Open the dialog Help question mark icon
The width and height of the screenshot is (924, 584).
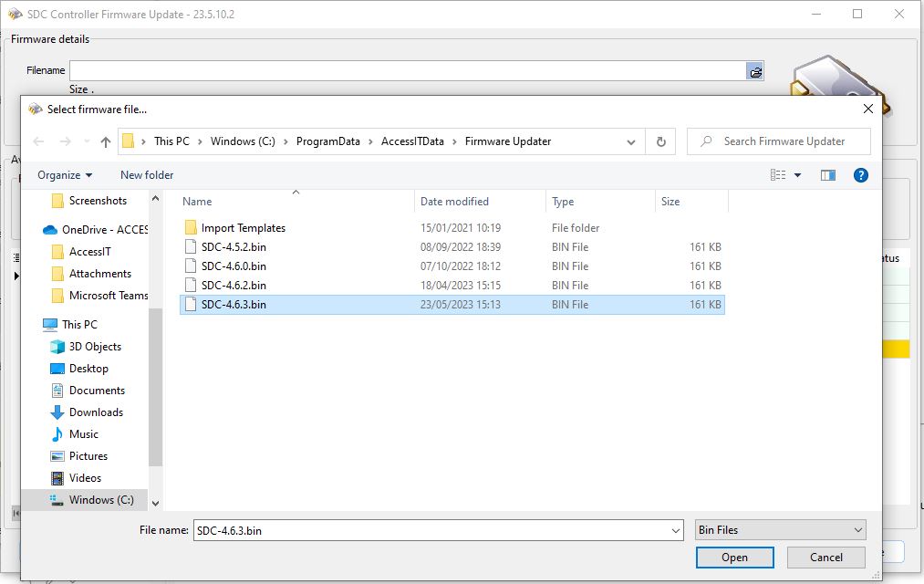pyautogui.click(x=860, y=175)
